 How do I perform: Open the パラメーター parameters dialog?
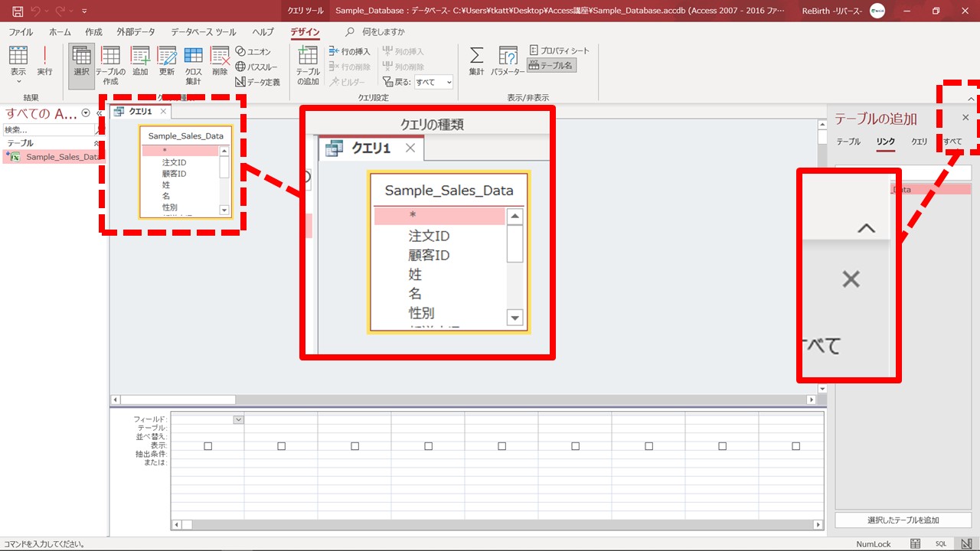tap(508, 61)
